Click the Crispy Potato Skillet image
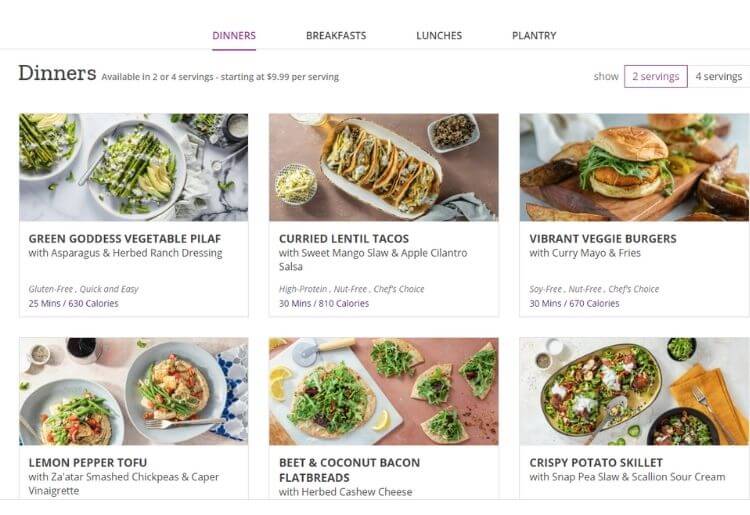Screen dimensions: 750x515 [634, 391]
